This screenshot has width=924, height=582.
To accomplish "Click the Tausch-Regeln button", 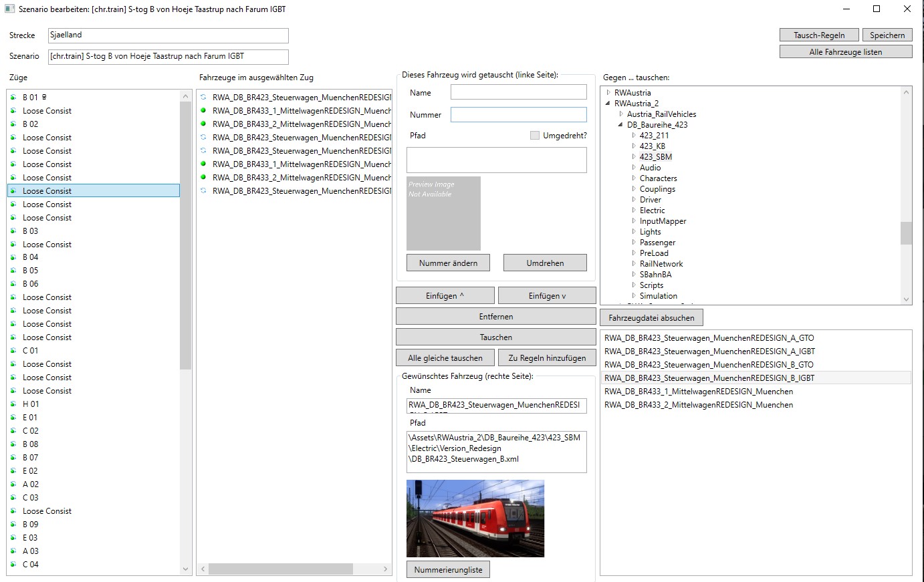I will coord(818,35).
